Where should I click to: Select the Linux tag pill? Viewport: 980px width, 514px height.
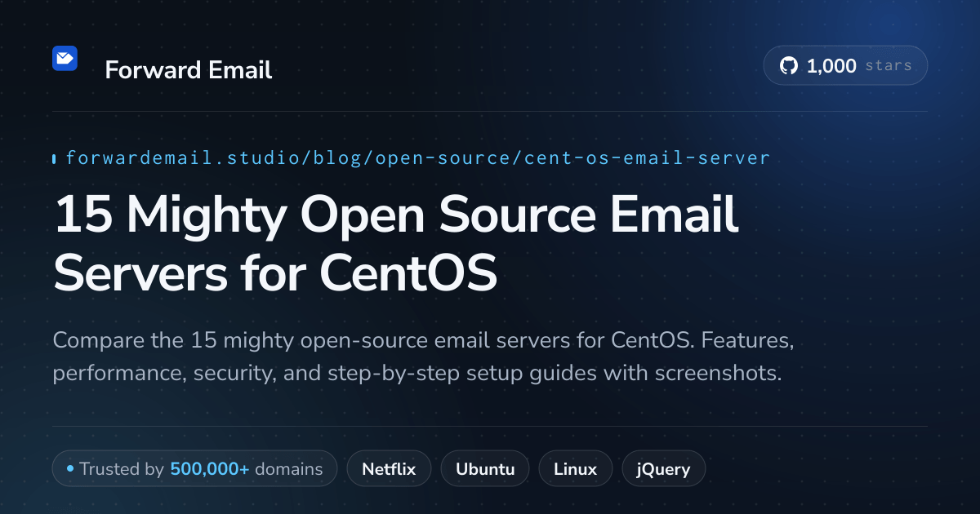(x=575, y=469)
